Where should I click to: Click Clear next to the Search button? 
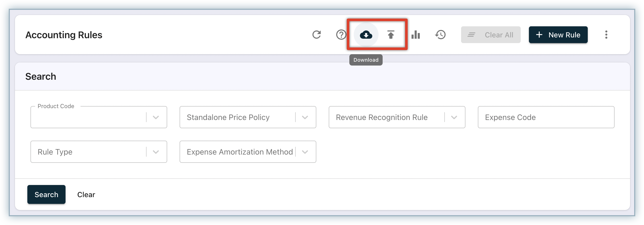tap(86, 195)
